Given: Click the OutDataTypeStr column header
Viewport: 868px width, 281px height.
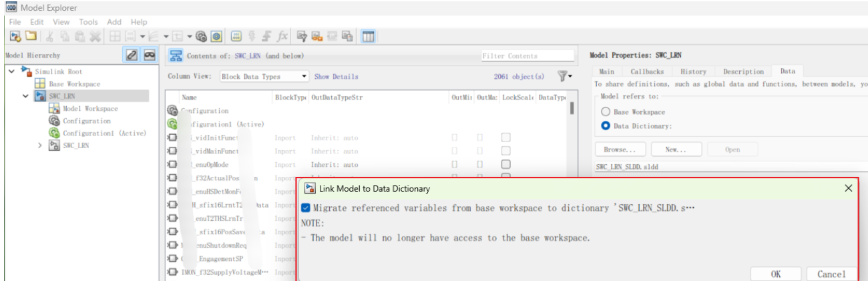Looking at the screenshot, I should [x=337, y=97].
